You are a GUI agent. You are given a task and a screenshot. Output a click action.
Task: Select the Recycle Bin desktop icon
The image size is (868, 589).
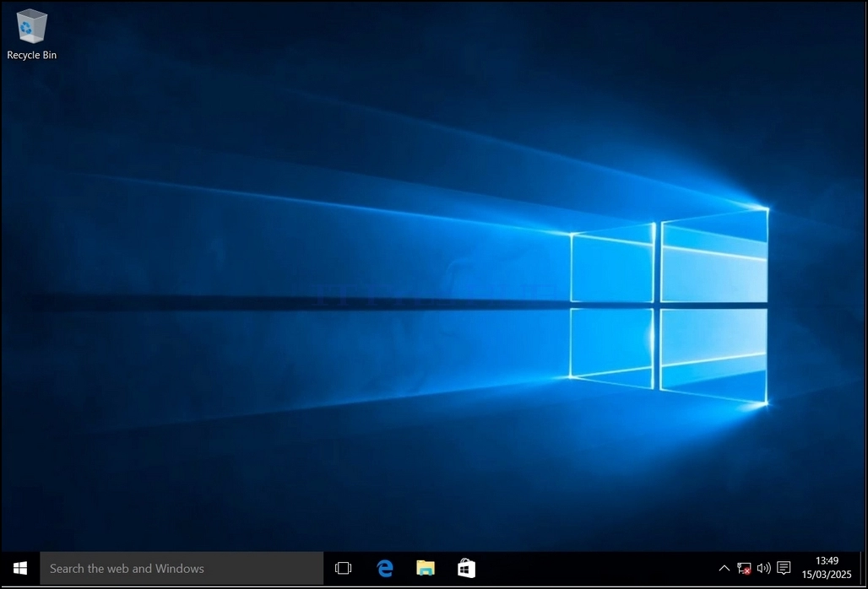point(31,26)
